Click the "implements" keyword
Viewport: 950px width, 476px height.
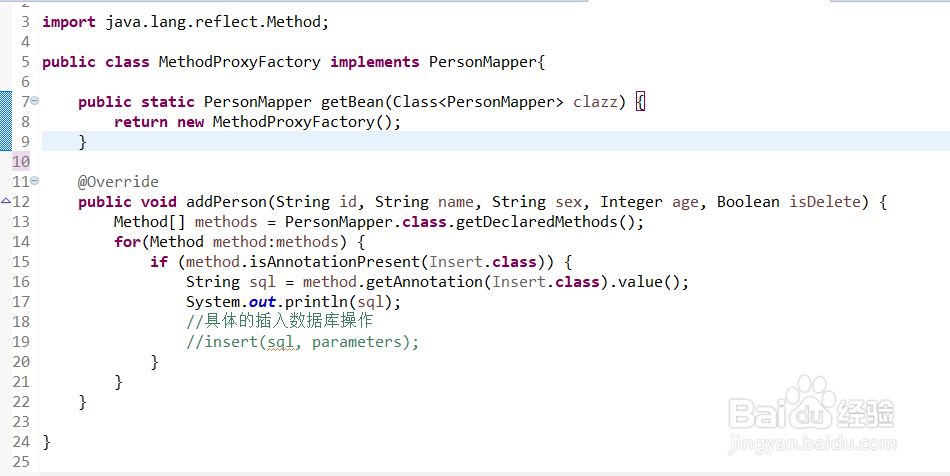[374, 62]
